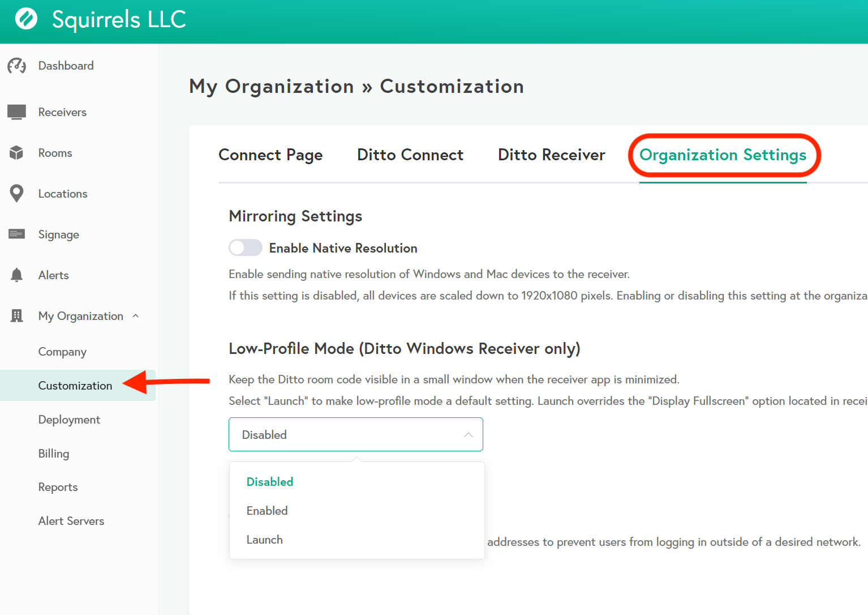
Task: Click the Rooms cube icon
Action: pyautogui.click(x=17, y=153)
